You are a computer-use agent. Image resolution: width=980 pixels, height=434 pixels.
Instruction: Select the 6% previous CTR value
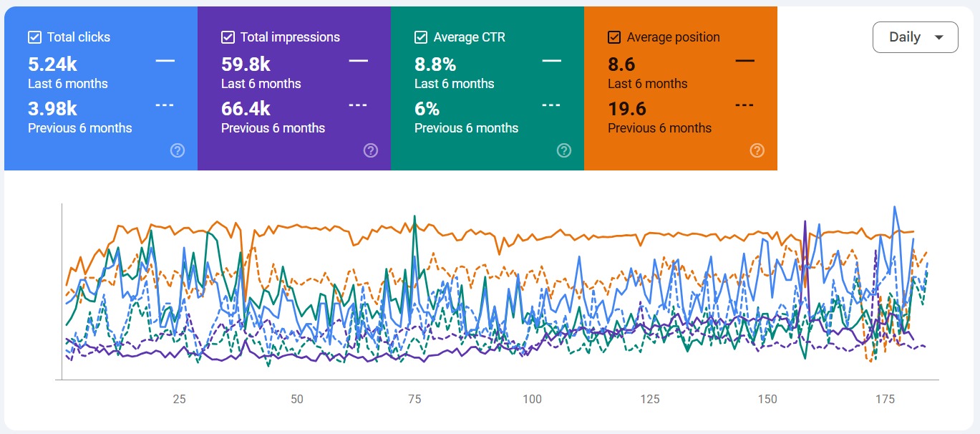[x=427, y=109]
